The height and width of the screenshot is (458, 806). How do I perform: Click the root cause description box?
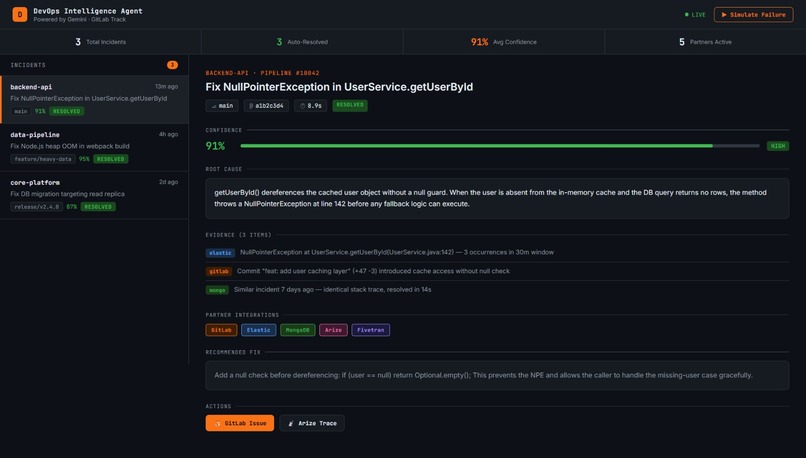(497, 198)
